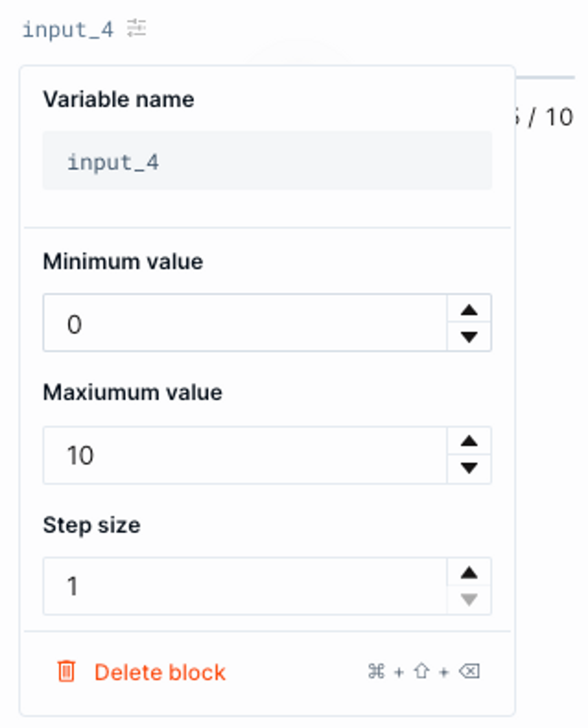Click the slider settings icon beside input_4
The width and height of the screenshot is (588, 728).
(136, 28)
